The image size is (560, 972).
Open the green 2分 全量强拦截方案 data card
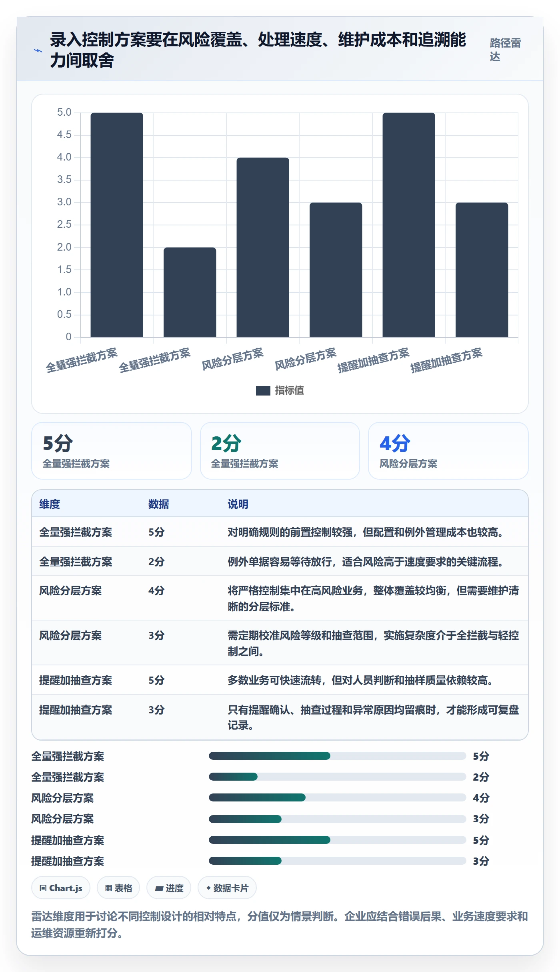point(280,451)
